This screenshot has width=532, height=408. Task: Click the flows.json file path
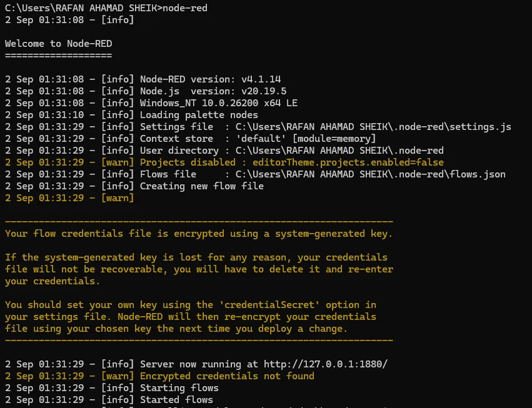coord(371,174)
